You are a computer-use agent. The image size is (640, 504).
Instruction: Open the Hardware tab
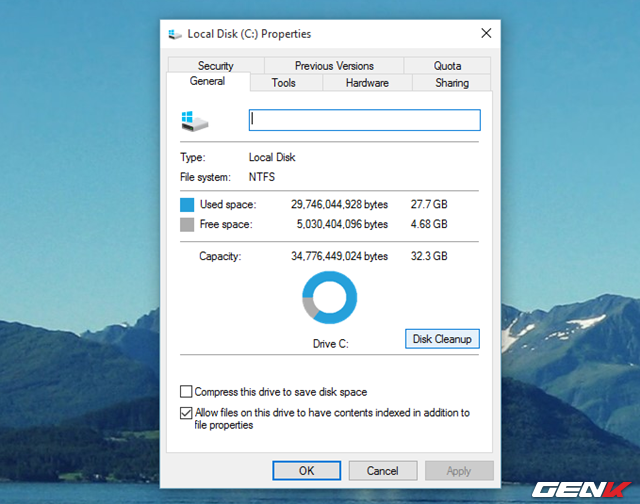[x=367, y=83]
